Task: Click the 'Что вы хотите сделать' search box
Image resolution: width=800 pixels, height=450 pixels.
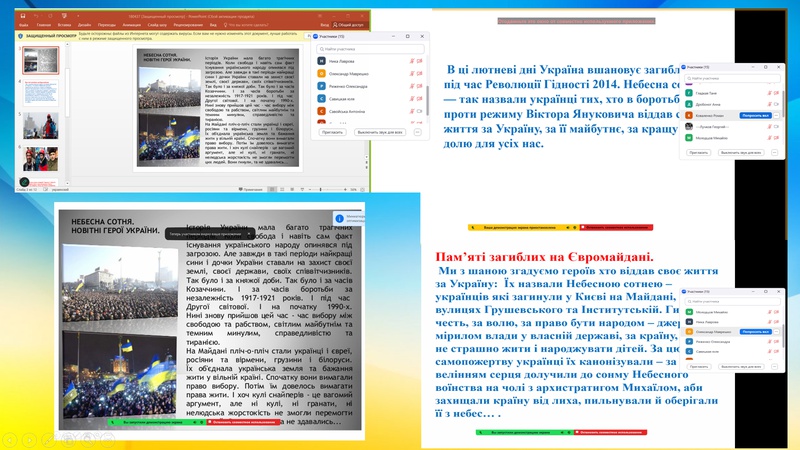Action: coord(246,25)
